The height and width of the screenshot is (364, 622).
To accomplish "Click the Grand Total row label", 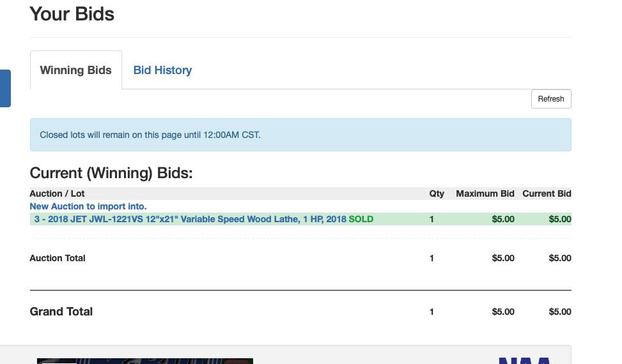I will [61, 312].
